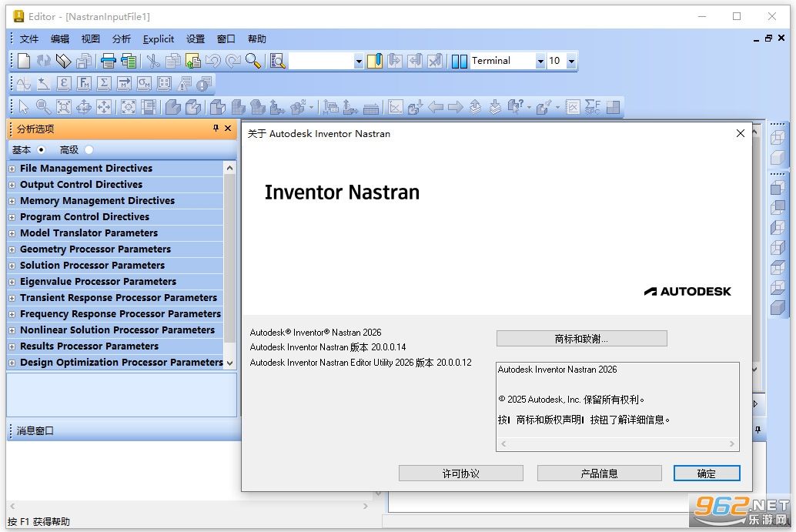Select the 高级 radio button
Image resolution: width=796 pixels, height=532 pixels.
89,150
